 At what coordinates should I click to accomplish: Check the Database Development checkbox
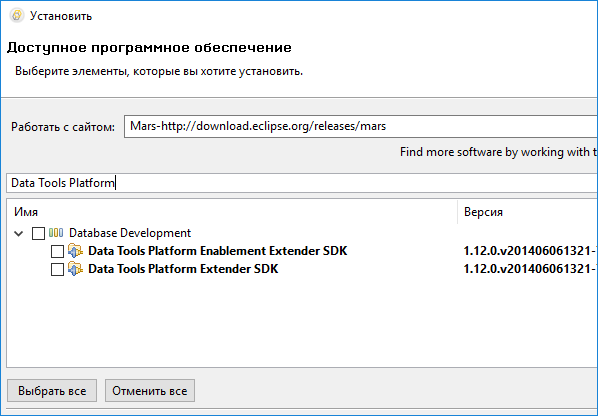(38, 233)
